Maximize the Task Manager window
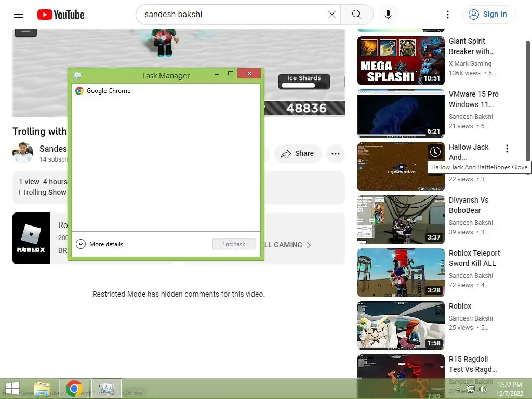 click(231, 74)
